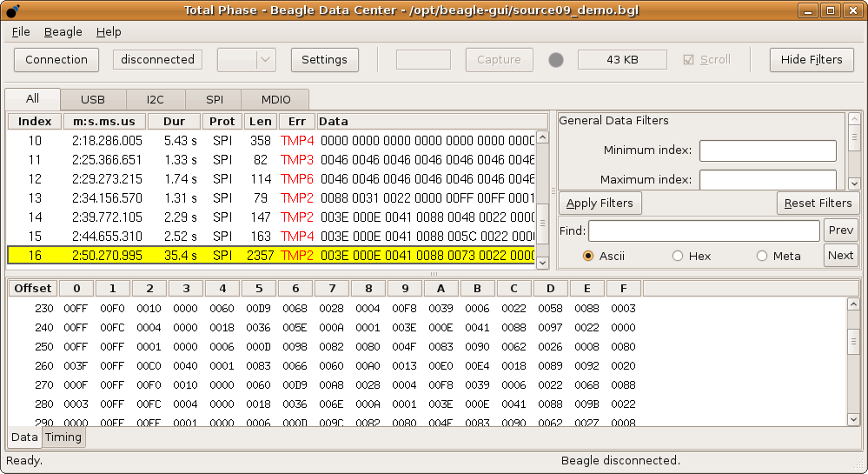This screenshot has height=474, width=868.
Task: Select highlighted transaction row index 16
Action: (271, 255)
